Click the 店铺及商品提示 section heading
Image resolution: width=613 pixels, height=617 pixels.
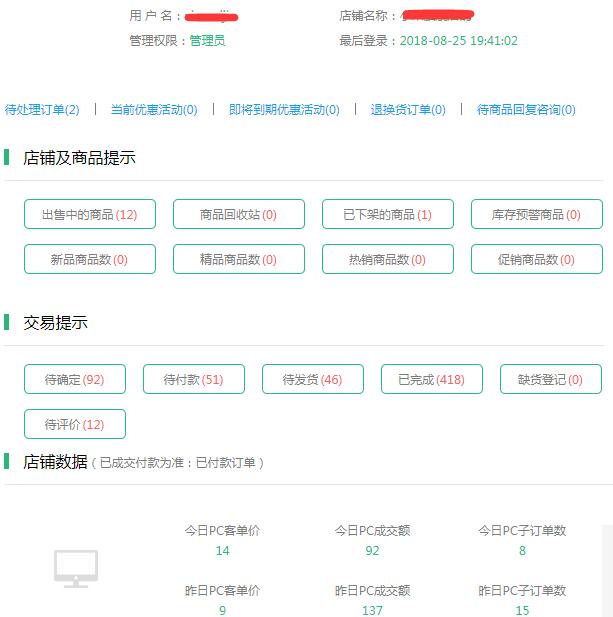tap(79, 158)
